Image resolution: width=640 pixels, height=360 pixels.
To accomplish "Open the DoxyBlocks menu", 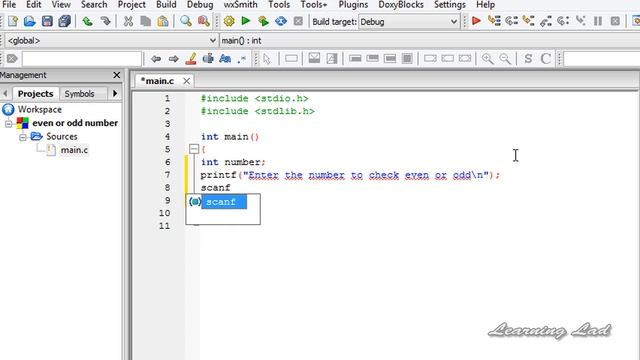I will point(401,5).
